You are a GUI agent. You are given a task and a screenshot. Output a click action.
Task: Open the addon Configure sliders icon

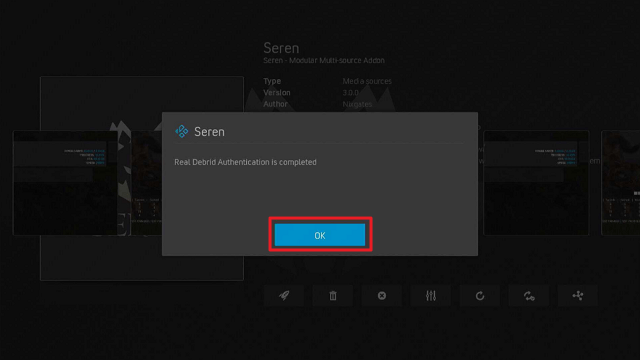(431, 296)
